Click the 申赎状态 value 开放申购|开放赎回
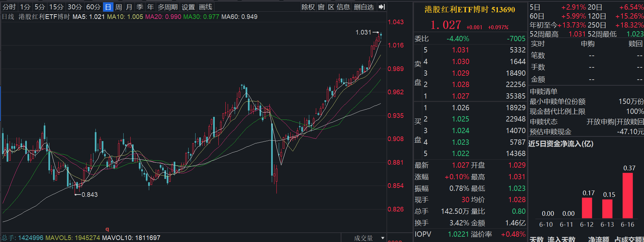The width and height of the screenshot is (644, 242). [x=615, y=122]
